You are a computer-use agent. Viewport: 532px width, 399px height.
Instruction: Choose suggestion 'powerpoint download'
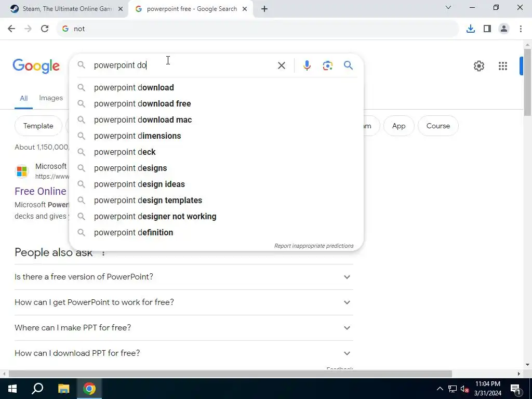click(216, 87)
